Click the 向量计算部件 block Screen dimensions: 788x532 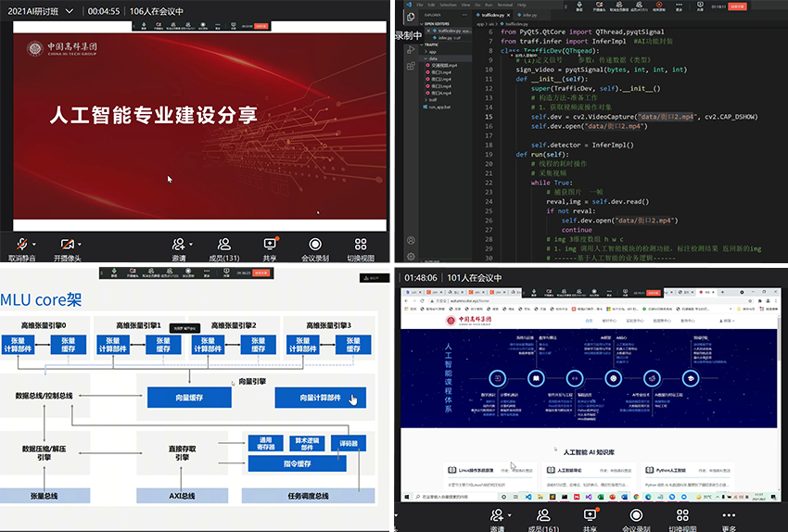(320, 398)
